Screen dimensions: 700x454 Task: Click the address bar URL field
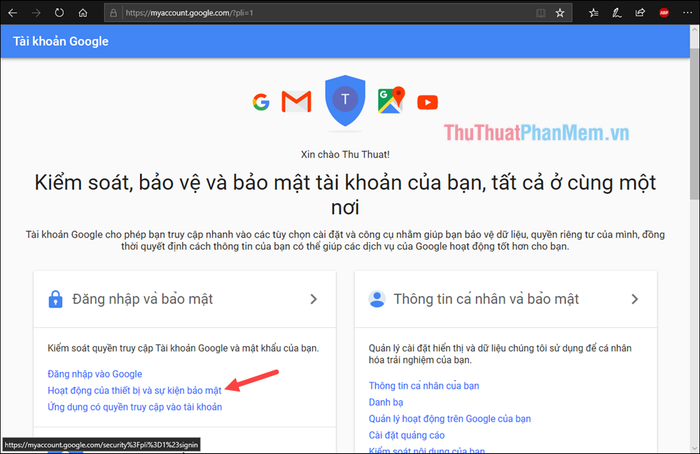328,13
